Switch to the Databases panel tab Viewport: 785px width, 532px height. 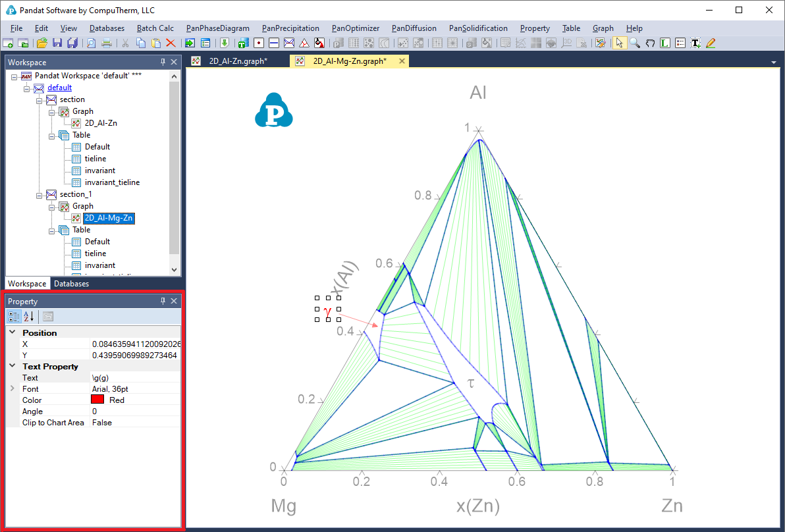71,284
